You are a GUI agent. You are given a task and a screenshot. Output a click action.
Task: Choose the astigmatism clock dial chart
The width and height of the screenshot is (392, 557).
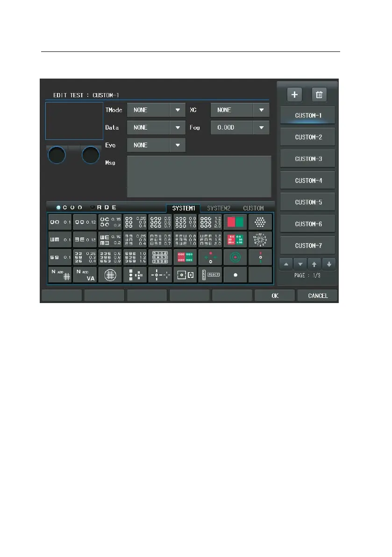point(260,239)
